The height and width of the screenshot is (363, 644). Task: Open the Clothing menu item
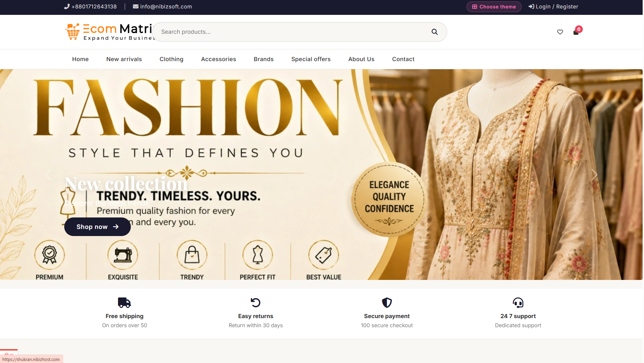pyautogui.click(x=171, y=59)
